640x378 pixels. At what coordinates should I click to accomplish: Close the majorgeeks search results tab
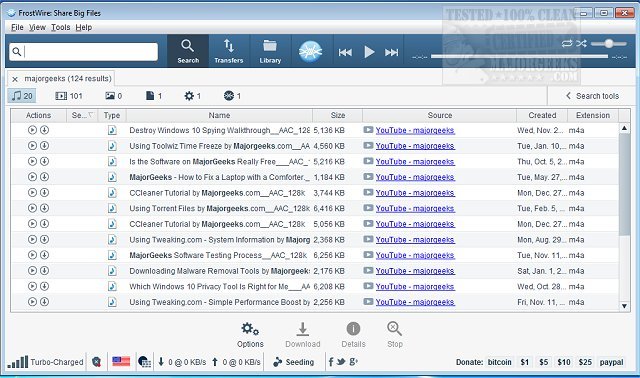[15, 79]
